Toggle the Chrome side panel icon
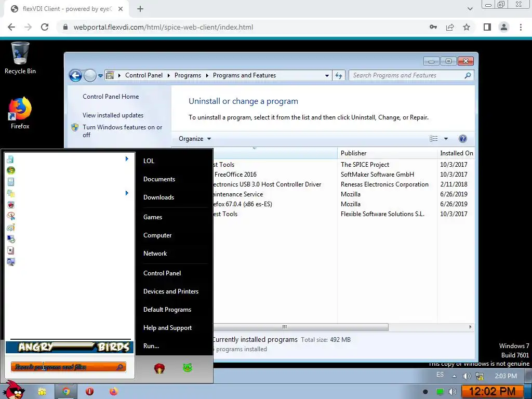The width and height of the screenshot is (532, 399). [487, 27]
